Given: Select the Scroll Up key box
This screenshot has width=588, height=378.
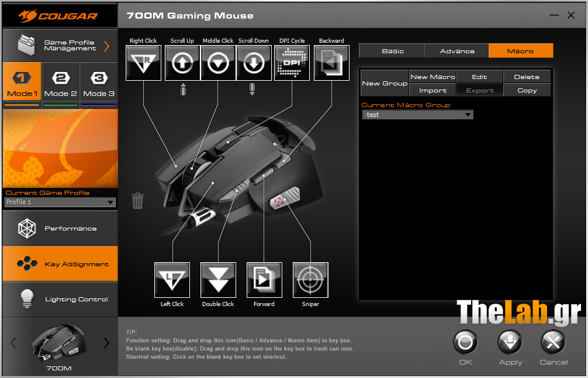Looking at the screenshot, I should click(182, 63).
